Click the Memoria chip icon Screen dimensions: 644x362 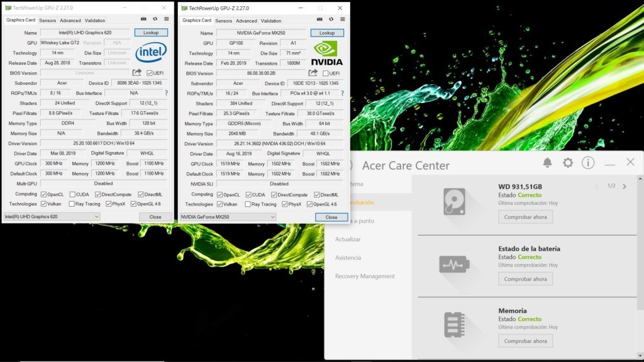[454, 325]
